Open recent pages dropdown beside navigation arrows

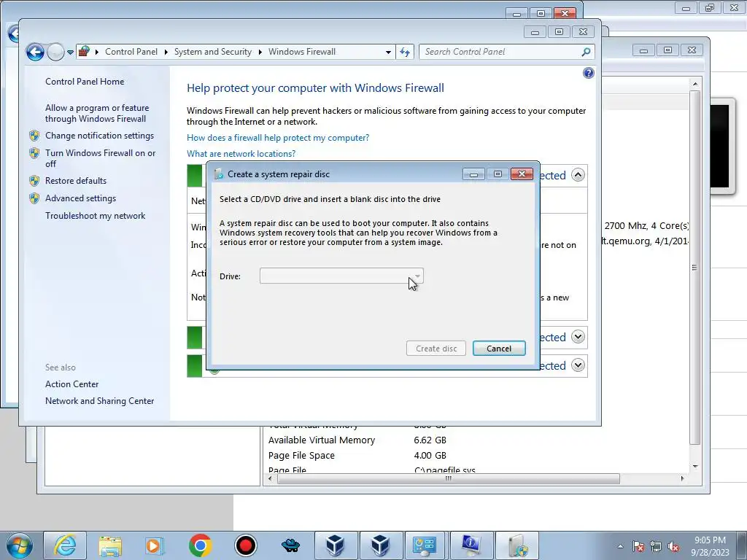pos(70,52)
